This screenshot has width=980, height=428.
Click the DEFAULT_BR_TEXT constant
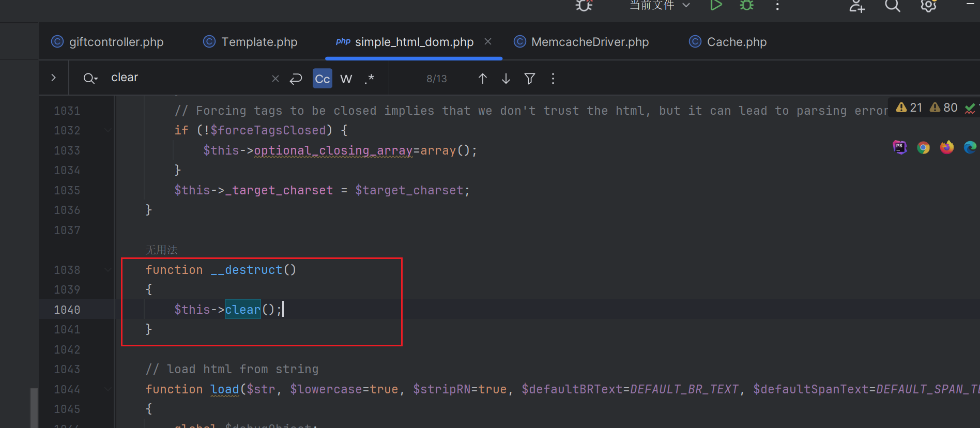[x=684, y=389]
